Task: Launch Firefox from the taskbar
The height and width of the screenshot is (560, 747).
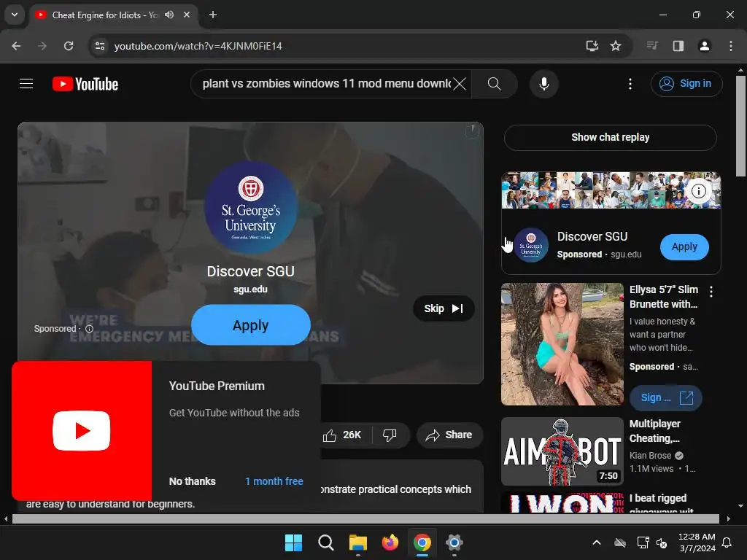Action: [390, 542]
